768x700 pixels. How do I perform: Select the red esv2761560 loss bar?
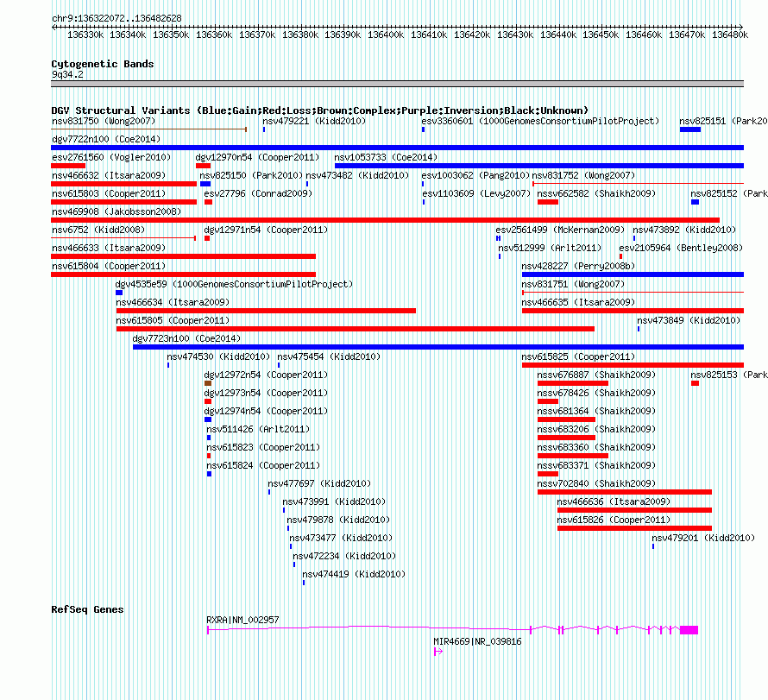[x=68, y=166]
